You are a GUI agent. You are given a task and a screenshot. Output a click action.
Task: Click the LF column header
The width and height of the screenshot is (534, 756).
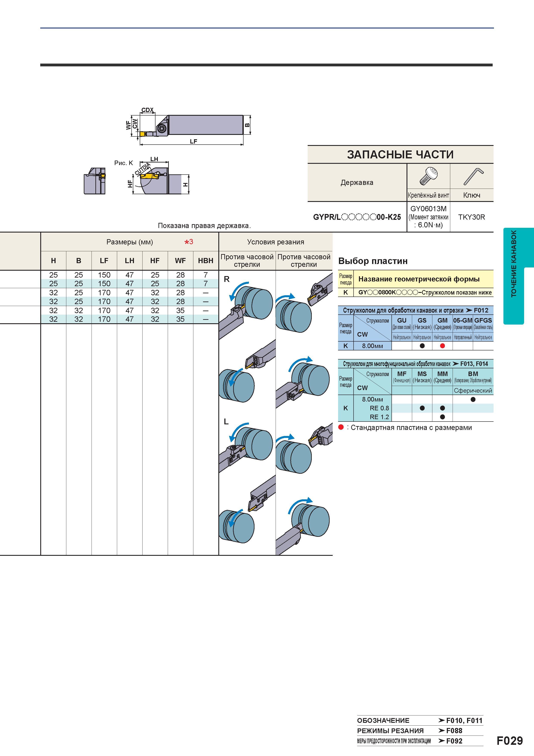point(104,261)
